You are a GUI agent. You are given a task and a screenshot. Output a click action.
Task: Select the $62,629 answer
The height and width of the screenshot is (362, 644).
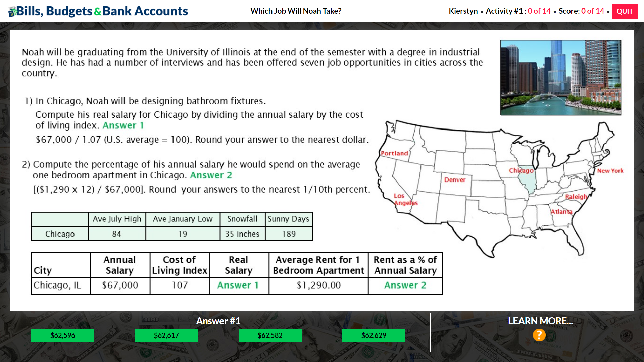pos(374,335)
